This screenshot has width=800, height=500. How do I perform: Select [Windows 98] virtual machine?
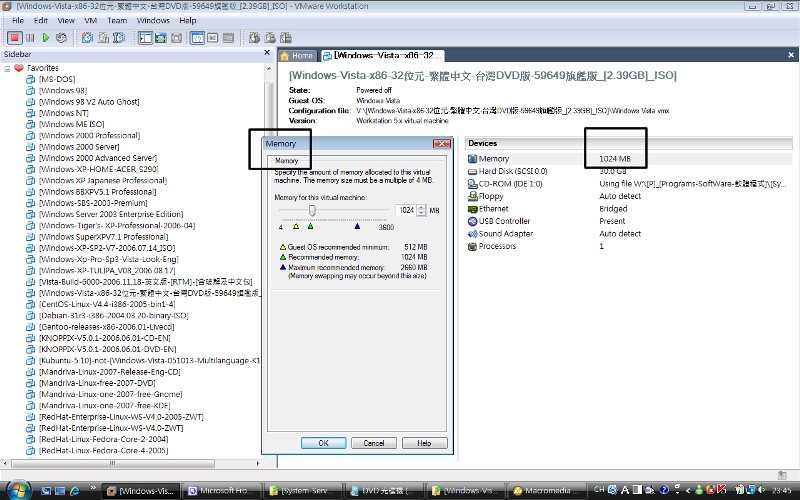pos(63,91)
